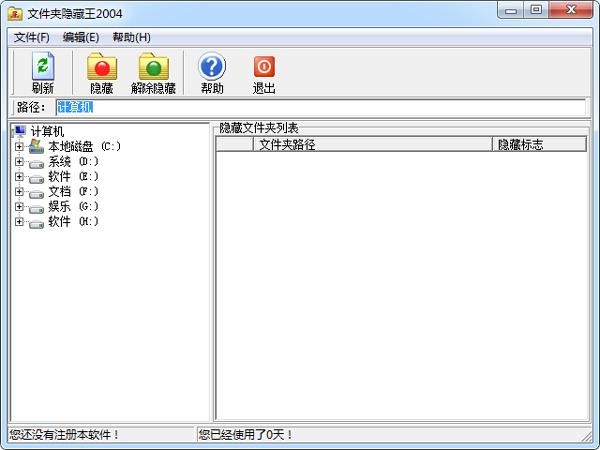Select the 软件 (E:) label

(x=73, y=176)
